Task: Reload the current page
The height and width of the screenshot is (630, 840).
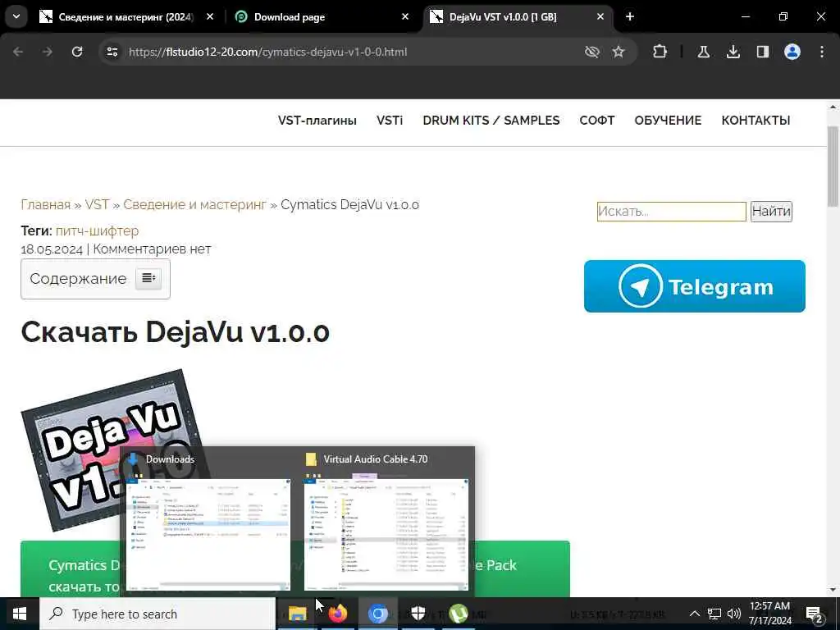Action: tap(77, 52)
